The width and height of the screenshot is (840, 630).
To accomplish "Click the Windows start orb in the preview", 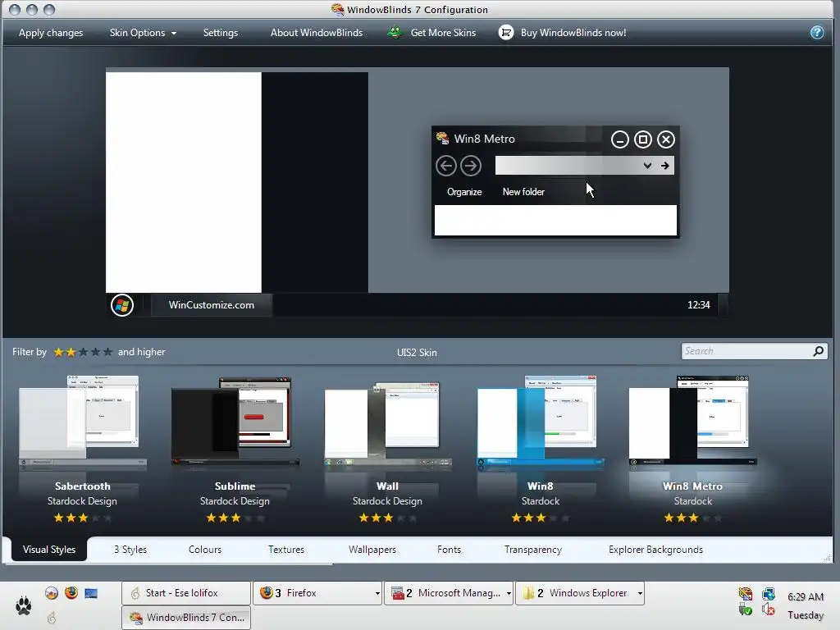I will pyautogui.click(x=122, y=305).
